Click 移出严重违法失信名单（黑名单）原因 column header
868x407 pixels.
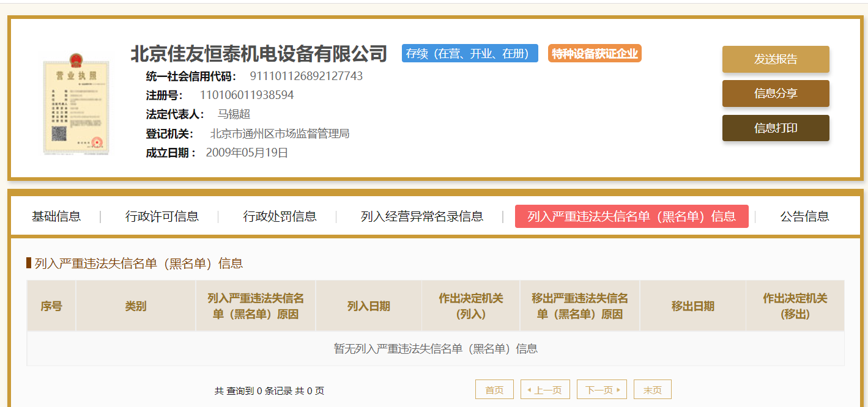[580, 306]
